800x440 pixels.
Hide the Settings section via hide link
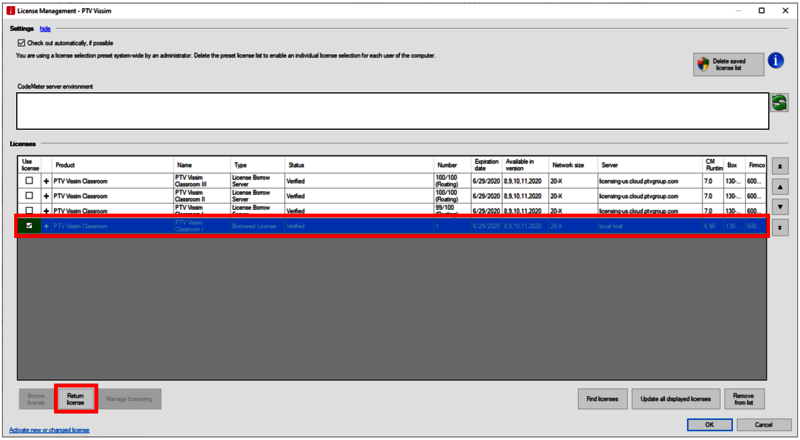pos(45,30)
